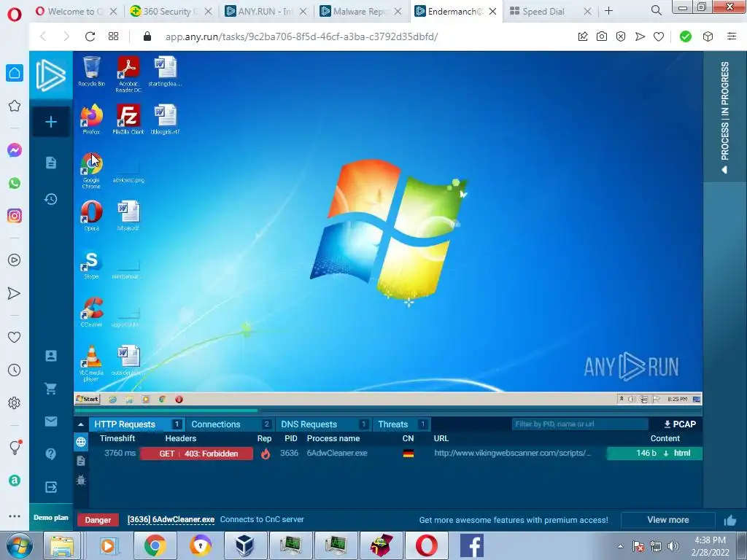Click filter by PID, name or url field
This screenshot has width=747, height=560.
pyautogui.click(x=580, y=424)
